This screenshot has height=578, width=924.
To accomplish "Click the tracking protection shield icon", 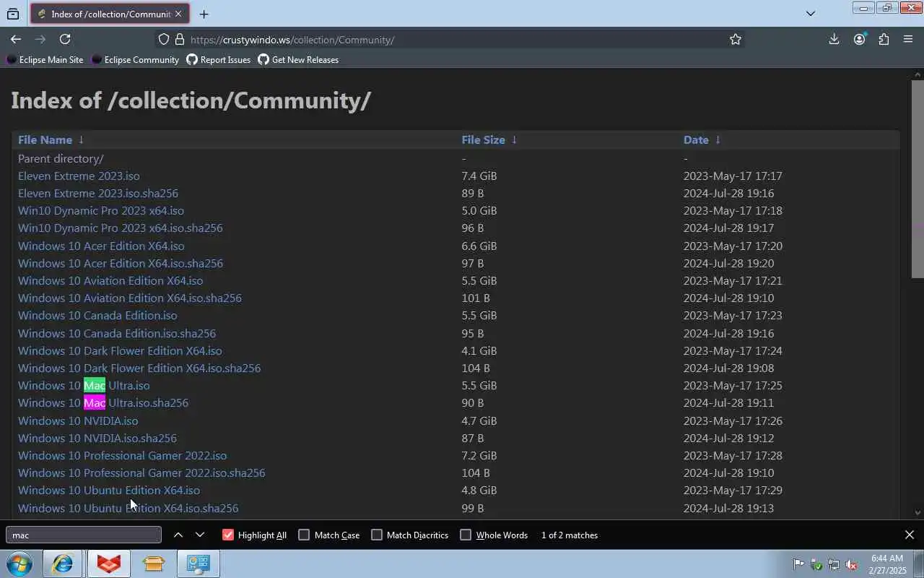I will tap(164, 40).
